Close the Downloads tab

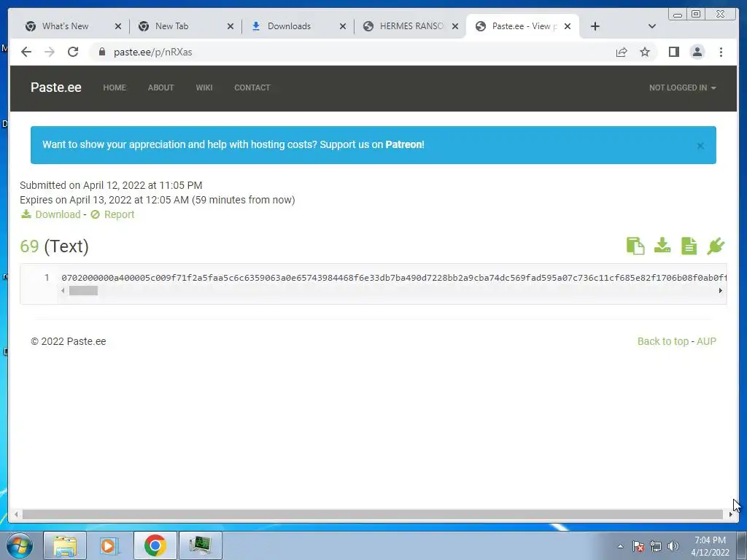343,27
